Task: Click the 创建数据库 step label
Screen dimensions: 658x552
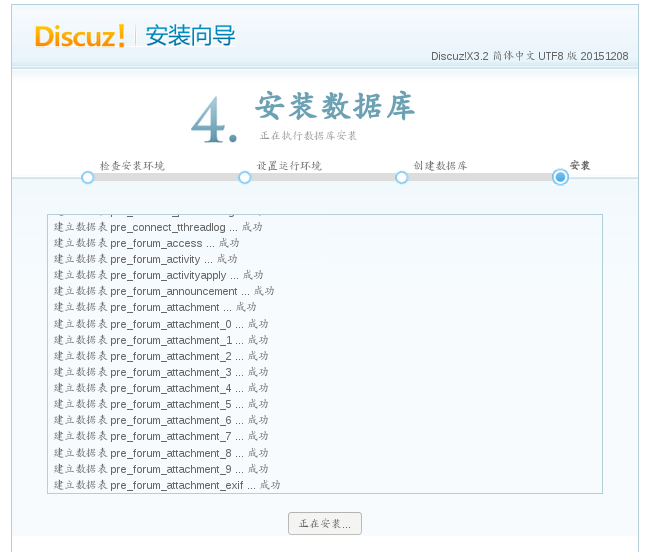Action: (440, 165)
